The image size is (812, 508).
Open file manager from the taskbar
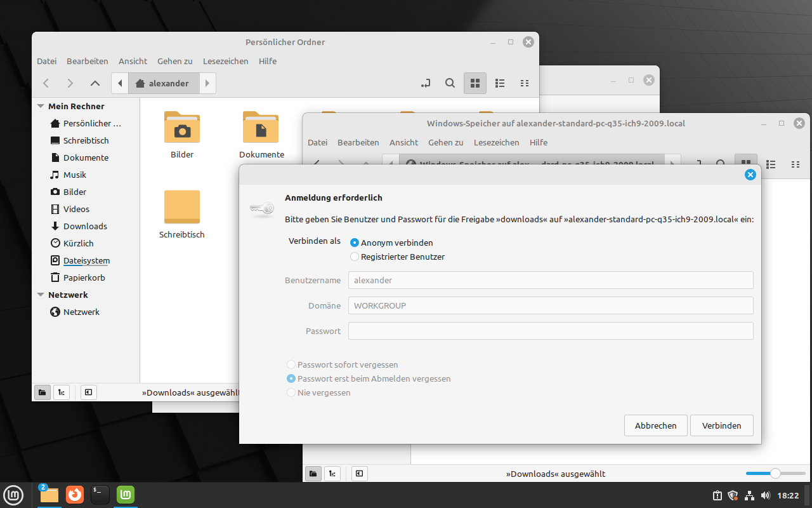[49, 495]
